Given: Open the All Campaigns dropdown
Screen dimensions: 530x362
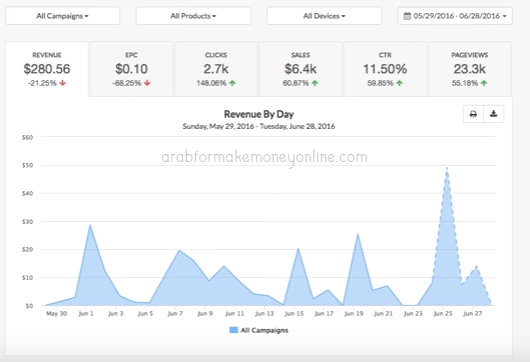Looking at the screenshot, I should [63, 16].
